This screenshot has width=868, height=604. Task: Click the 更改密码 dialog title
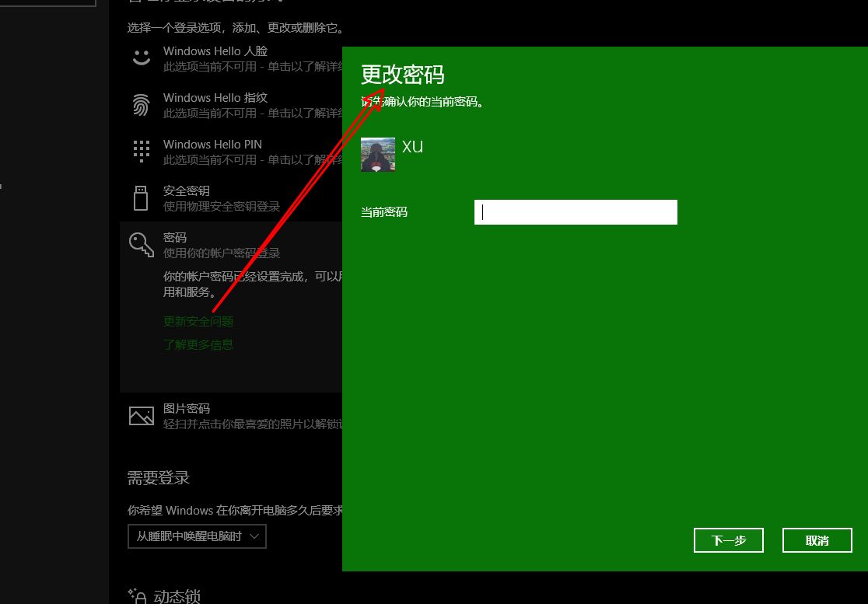[402, 75]
